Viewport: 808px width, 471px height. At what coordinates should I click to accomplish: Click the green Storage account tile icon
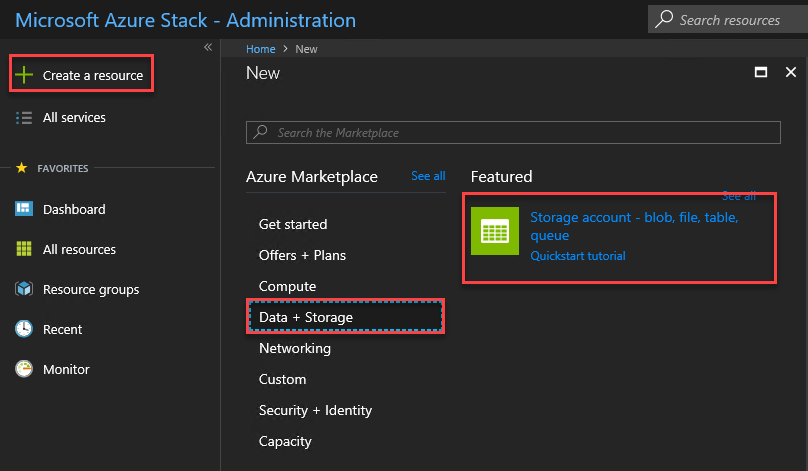click(495, 232)
